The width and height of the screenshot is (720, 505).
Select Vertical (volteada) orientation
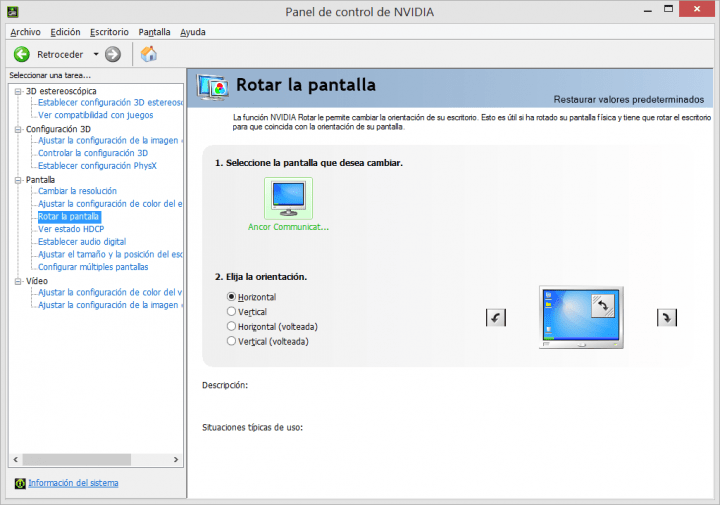(x=231, y=341)
